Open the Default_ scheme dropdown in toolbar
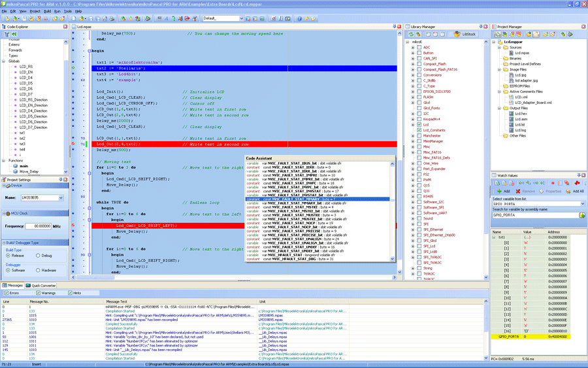Viewport: 588px width, 368px height. (241, 18)
